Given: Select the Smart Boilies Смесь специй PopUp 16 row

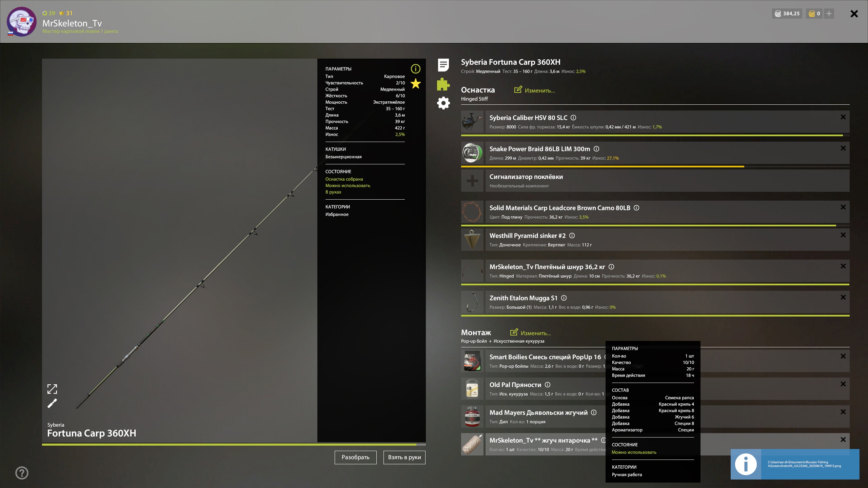Looking at the screenshot, I should 655,361.
